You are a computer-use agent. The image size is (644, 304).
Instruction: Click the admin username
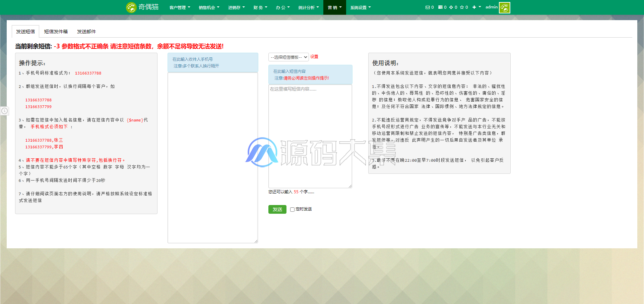point(492,7)
